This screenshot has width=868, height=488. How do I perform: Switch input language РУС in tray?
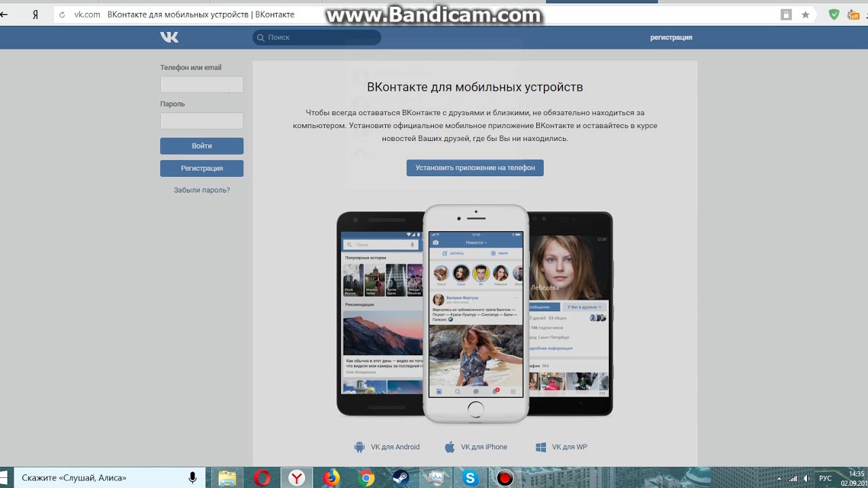pos(825,479)
